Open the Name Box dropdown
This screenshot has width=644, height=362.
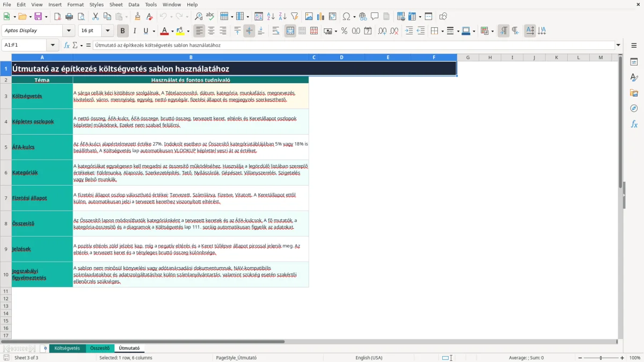tap(53, 46)
